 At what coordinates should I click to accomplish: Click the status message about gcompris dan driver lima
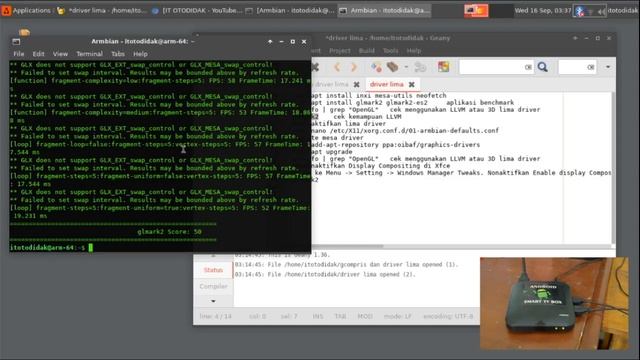[346, 264]
